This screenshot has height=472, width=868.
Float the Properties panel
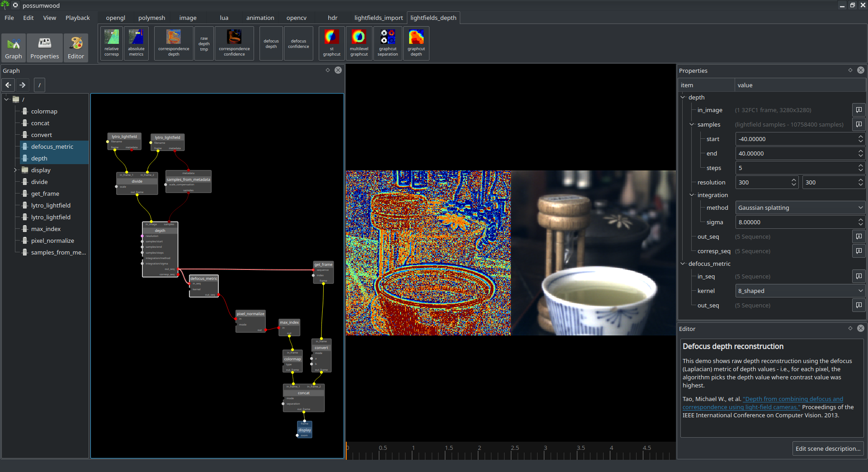click(850, 70)
